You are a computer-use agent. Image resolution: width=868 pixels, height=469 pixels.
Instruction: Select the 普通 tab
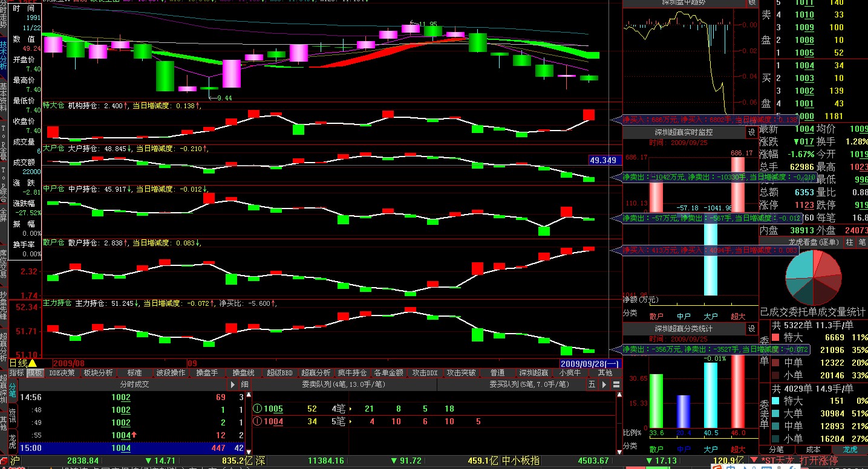tap(497, 373)
